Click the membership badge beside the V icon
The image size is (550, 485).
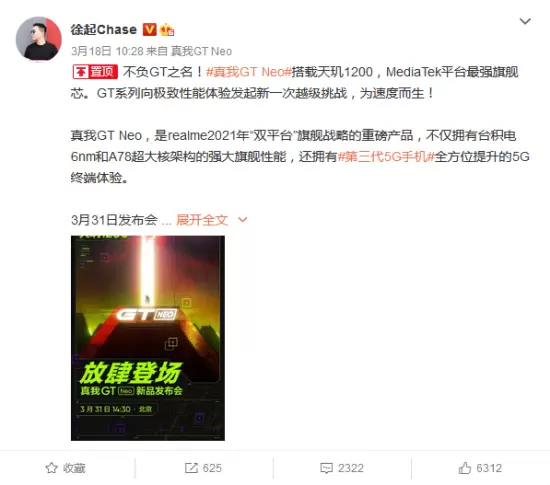(167, 30)
